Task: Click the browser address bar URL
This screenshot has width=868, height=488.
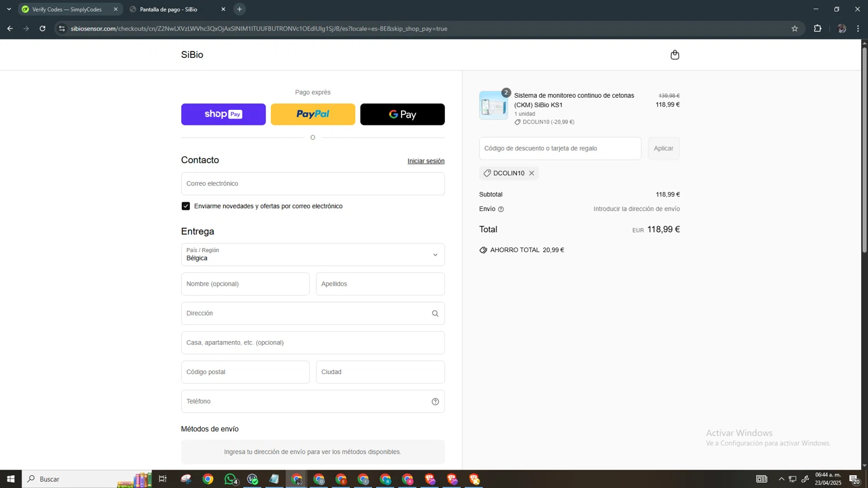Action: point(259,28)
